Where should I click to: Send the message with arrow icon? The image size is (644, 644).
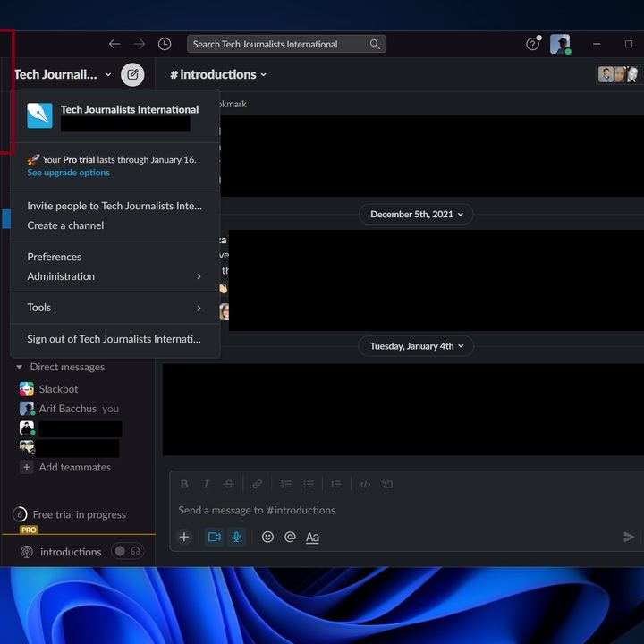pyautogui.click(x=629, y=537)
